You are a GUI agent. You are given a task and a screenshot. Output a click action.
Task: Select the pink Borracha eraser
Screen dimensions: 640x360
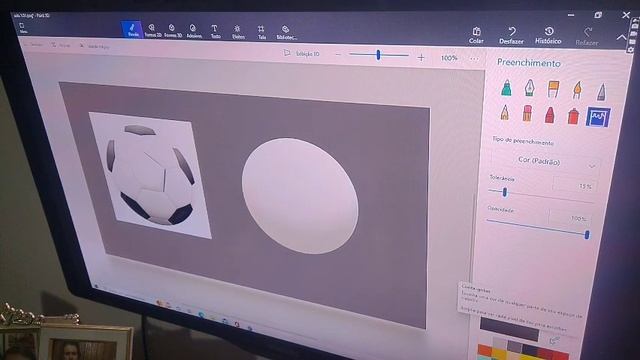coord(527,113)
